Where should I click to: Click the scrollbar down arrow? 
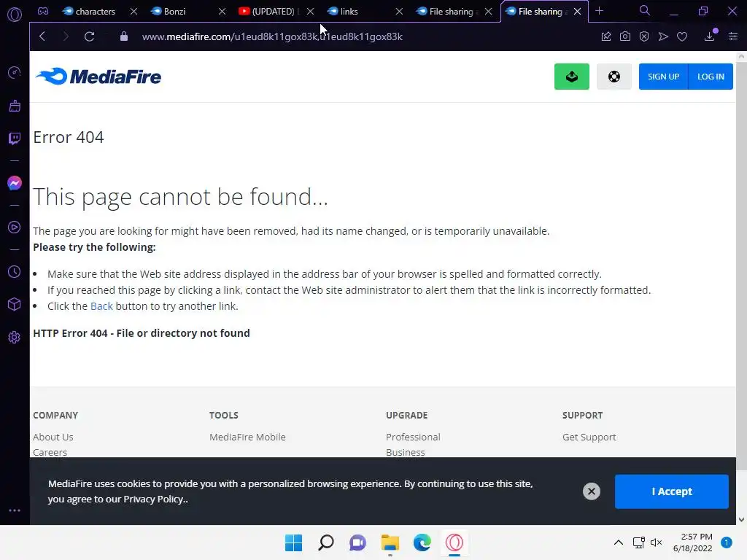pos(741,519)
